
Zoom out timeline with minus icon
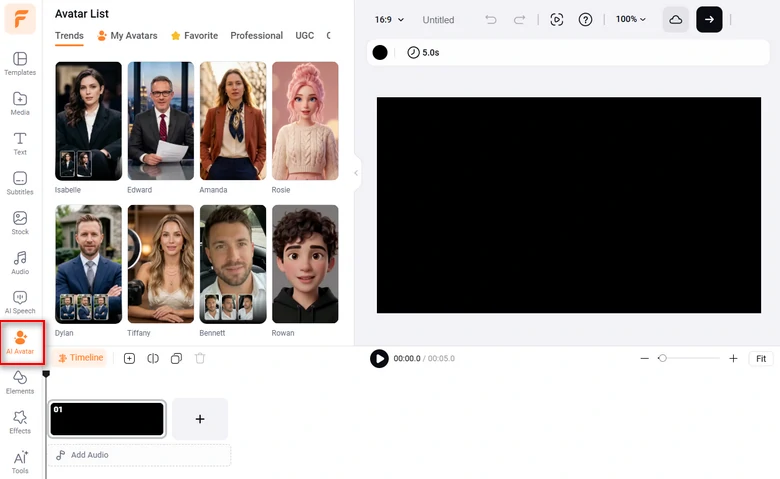[644, 359]
